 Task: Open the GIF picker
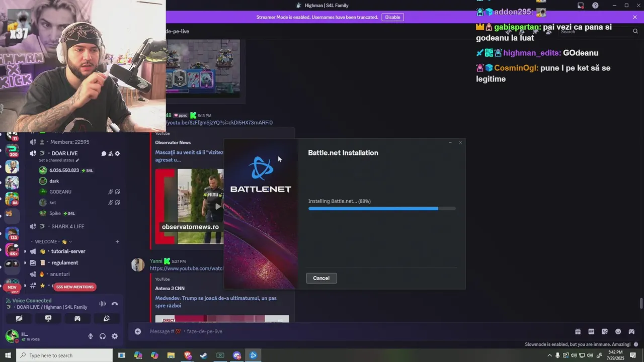591,331
